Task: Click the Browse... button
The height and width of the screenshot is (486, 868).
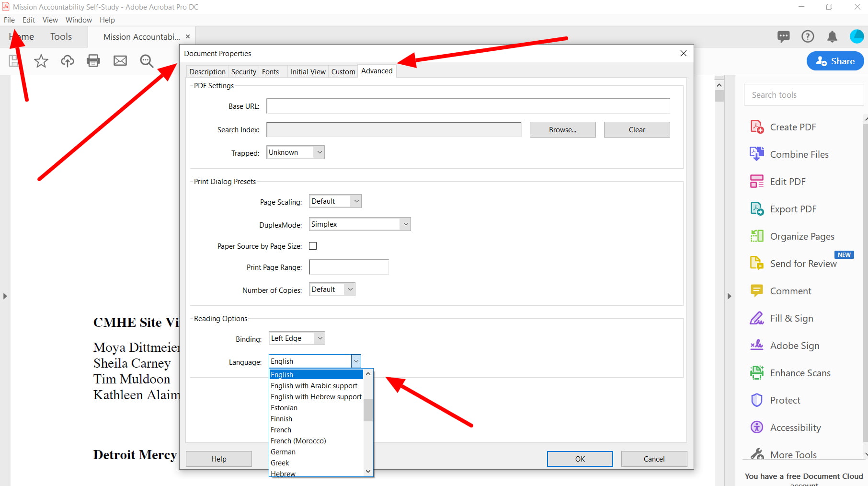Action: (562, 129)
